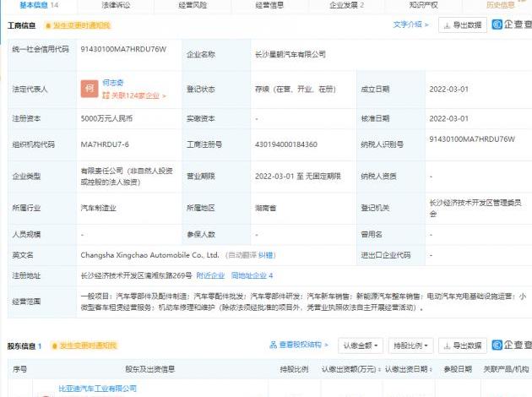Select address 长沙经济技术开发区漓湘东路269号
This screenshot has width=532, height=397.
click(x=136, y=275)
